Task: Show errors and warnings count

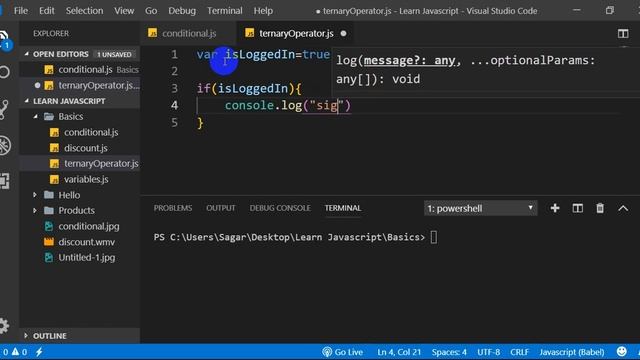Action: click(x=15, y=352)
